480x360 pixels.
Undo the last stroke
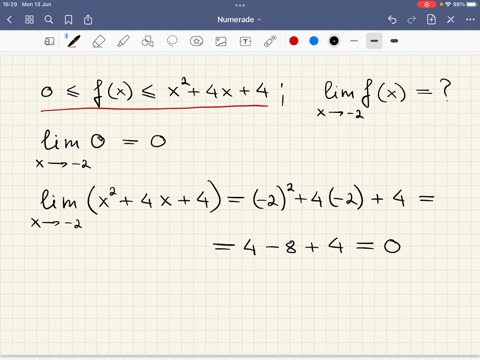392,20
